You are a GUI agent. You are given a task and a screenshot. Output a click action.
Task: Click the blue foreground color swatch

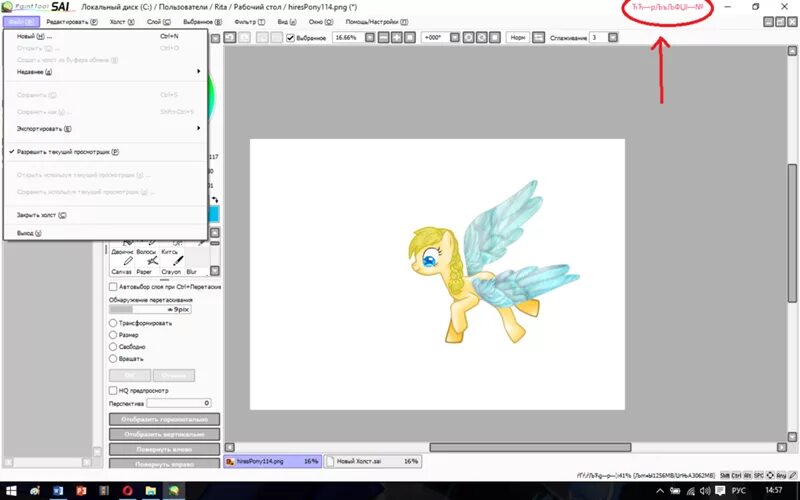click(x=214, y=214)
